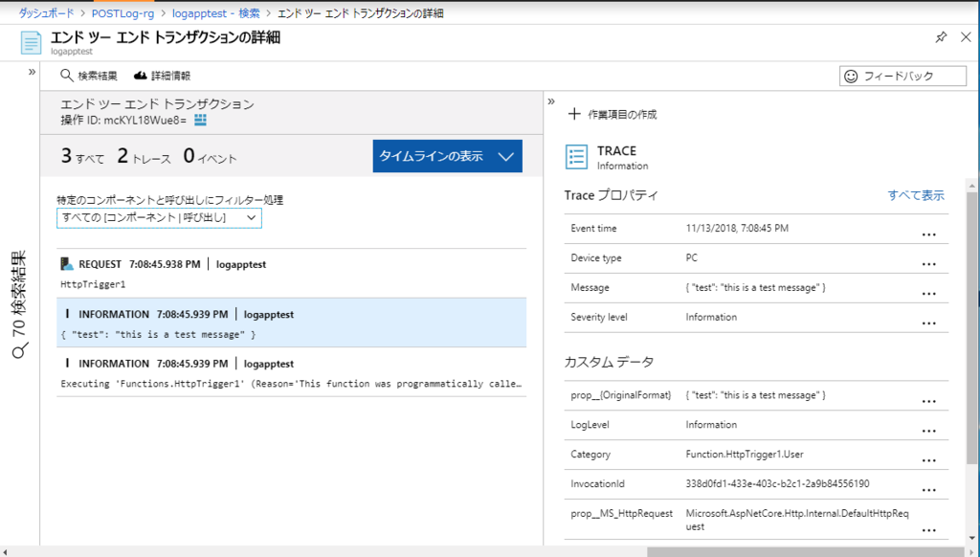Click the blade document icon beside the title
The width and height of the screenshot is (980, 557).
pos(31,42)
